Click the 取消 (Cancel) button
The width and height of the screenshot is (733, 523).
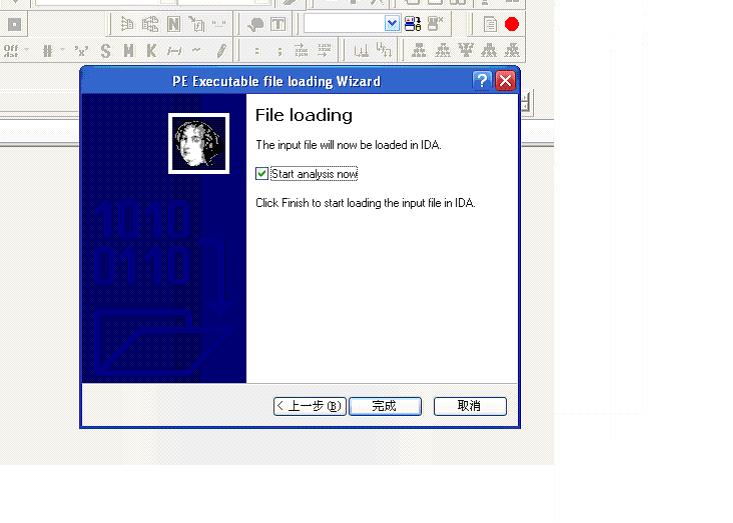[470, 406]
